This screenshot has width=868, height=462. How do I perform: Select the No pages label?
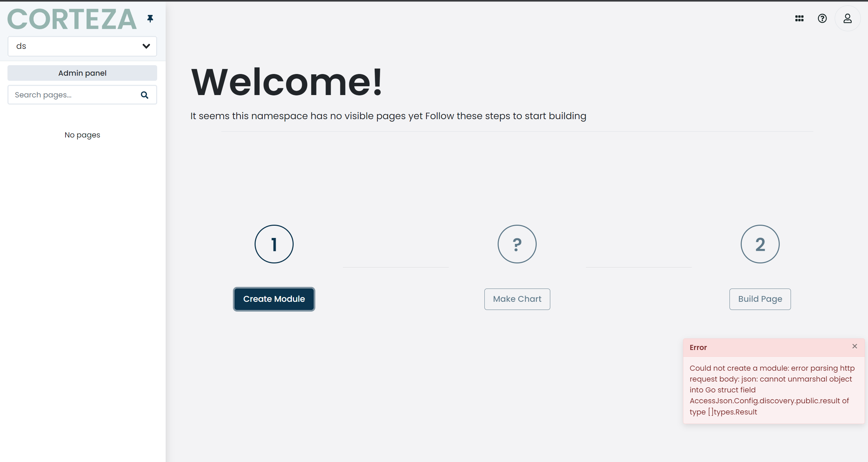click(x=82, y=135)
